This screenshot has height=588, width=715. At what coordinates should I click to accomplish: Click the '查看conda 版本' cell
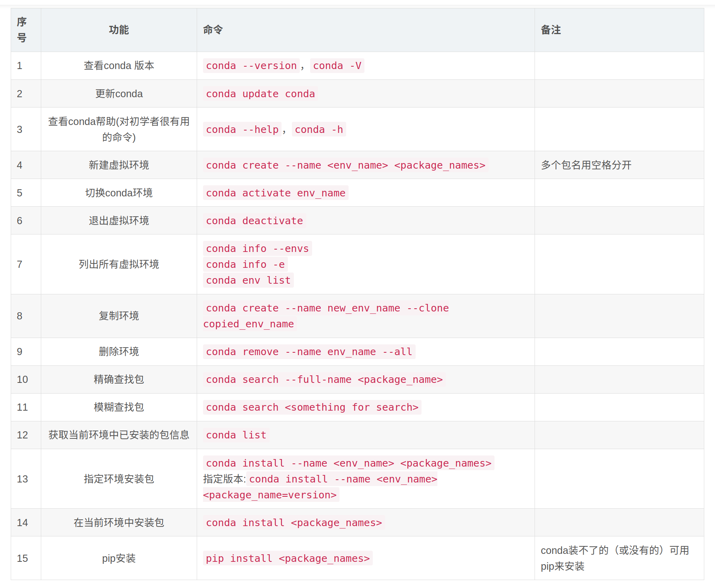[x=119, y=66]
